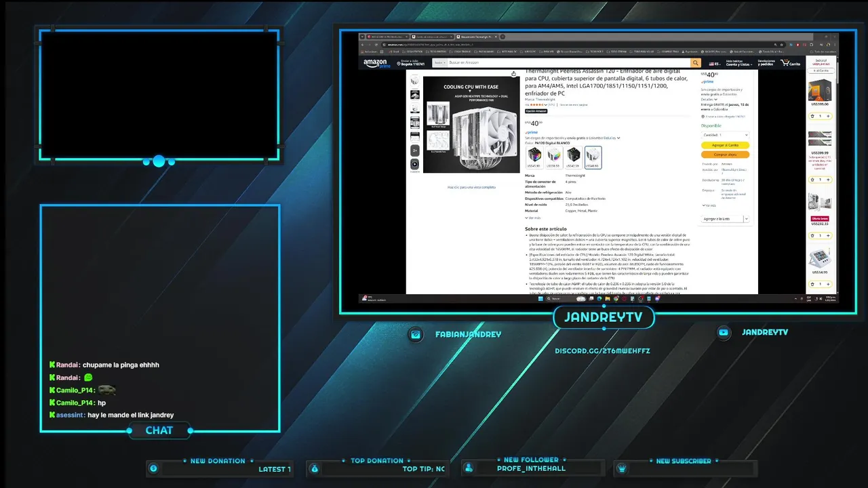Switch to the second browser tab
Image resolution: width=868 pixels, height=488 pixels.
click(x=433, y=37)
